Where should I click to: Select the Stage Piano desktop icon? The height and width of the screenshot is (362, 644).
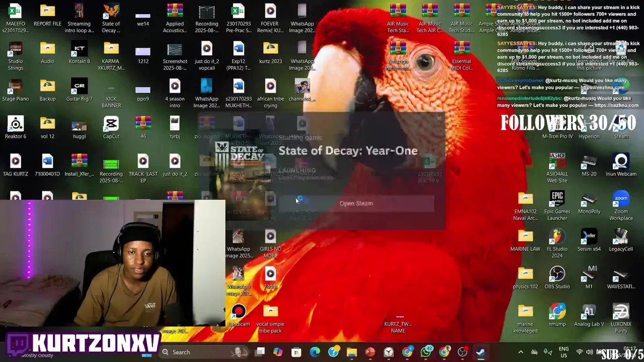click(x=16, y=90)
